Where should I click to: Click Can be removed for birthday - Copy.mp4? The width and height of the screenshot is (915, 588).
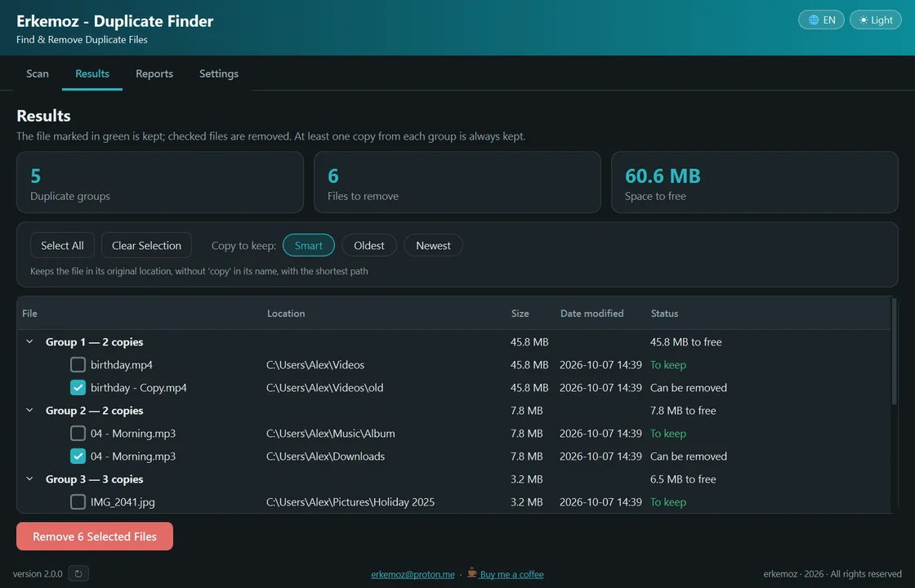coord(689,388)
